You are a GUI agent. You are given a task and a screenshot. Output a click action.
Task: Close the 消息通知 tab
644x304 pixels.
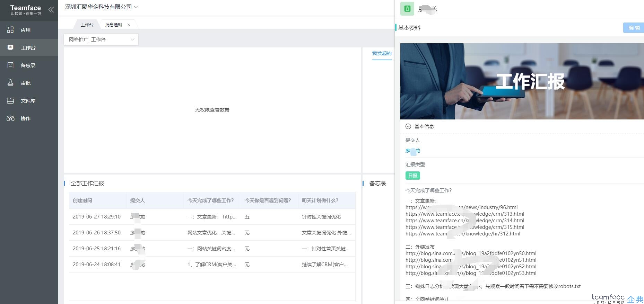[x=129, y=25]
